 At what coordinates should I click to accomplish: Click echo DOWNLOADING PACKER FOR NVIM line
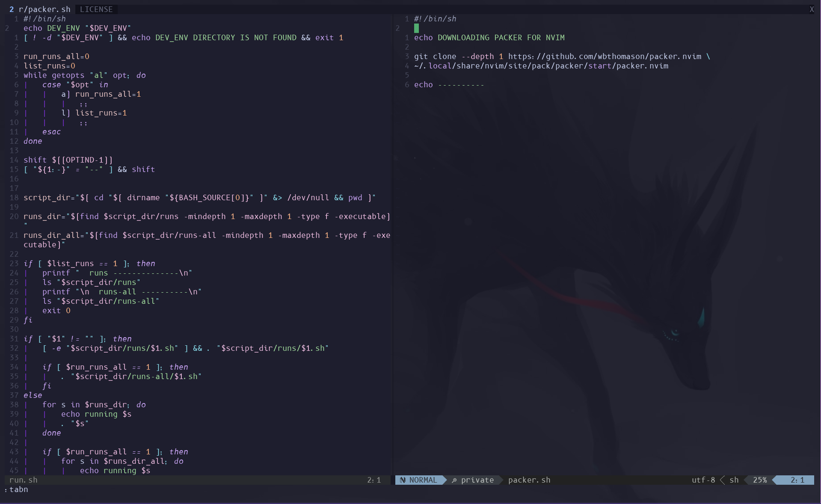(489, 38)
